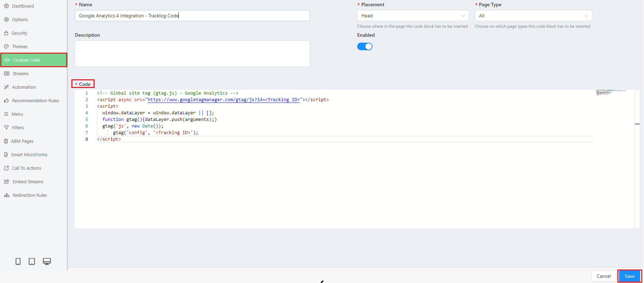Image resolution: width=644 pixels, height=283 pixels.
Task: Open the Dashboard menu item
Action: [x=34, y=6]
